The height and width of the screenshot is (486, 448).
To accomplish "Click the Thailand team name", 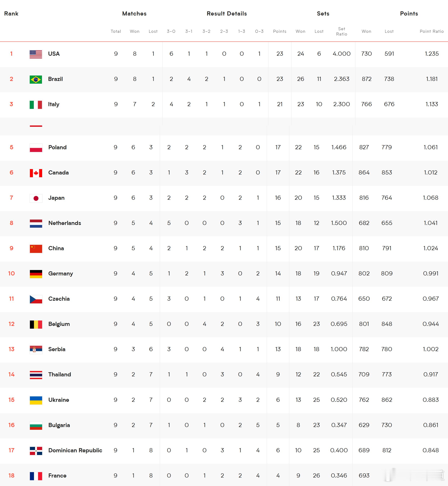I will [x=60, y=374].
